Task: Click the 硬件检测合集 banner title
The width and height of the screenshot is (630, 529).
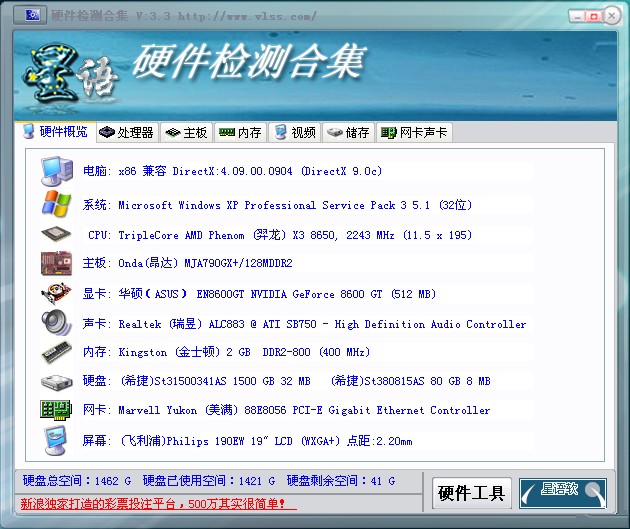Action: (x=249, y=61)
